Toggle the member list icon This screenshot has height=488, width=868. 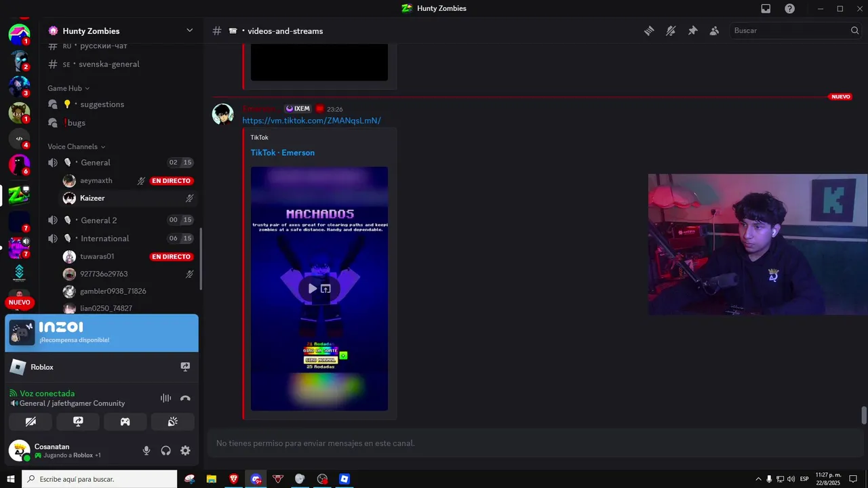714,30
